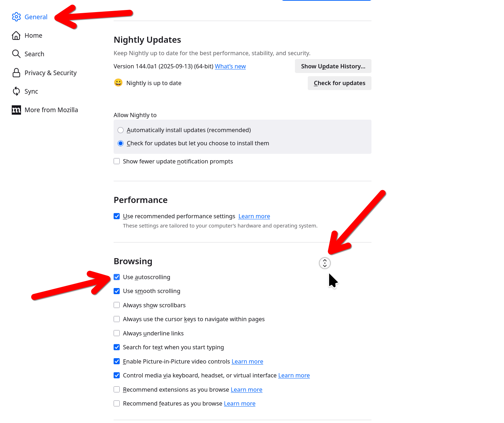Screen dimensions: 504x423
Task: Click the General gear icon
Action: click(x=16, y=17)
